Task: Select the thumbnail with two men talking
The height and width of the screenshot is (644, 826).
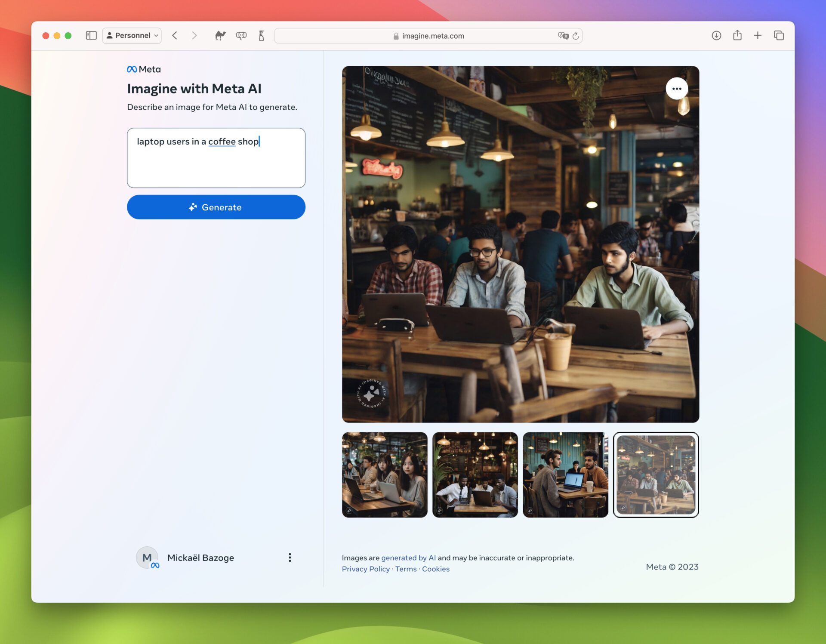Action: coord(565,475)
